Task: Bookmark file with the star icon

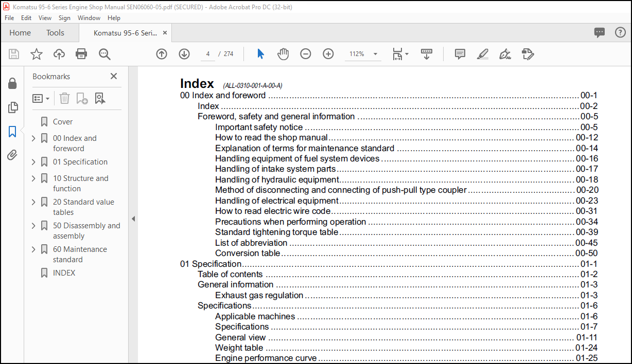Action: (37, 54)
